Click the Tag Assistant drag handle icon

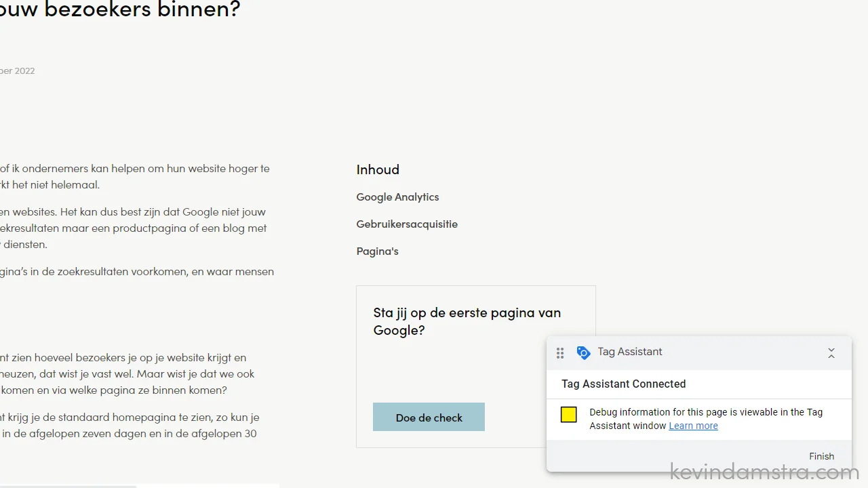pos(560,353)
